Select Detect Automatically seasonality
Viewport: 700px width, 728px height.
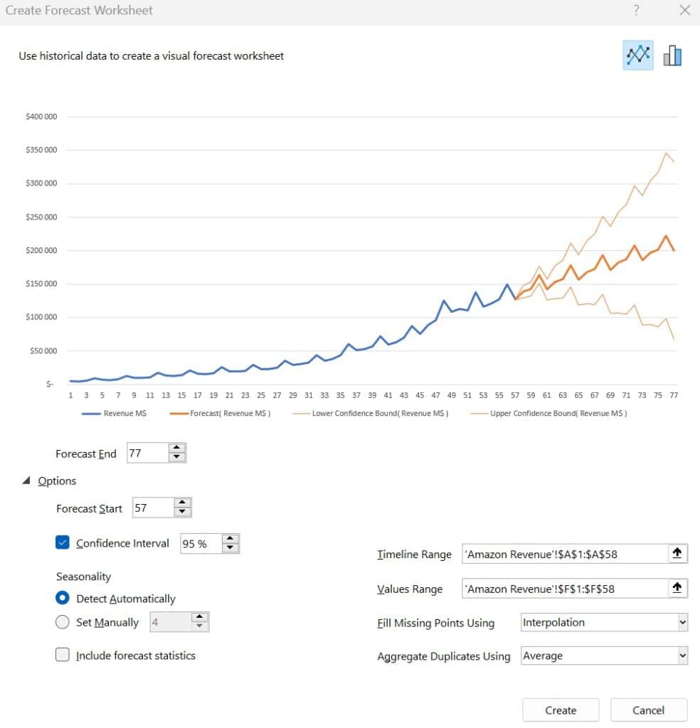point(63,599)
